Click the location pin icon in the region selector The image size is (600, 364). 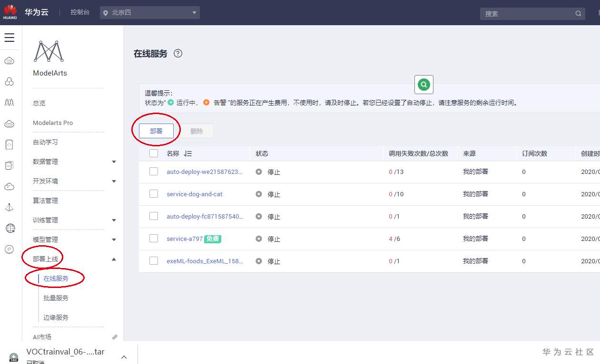click(x=106, y=13)
